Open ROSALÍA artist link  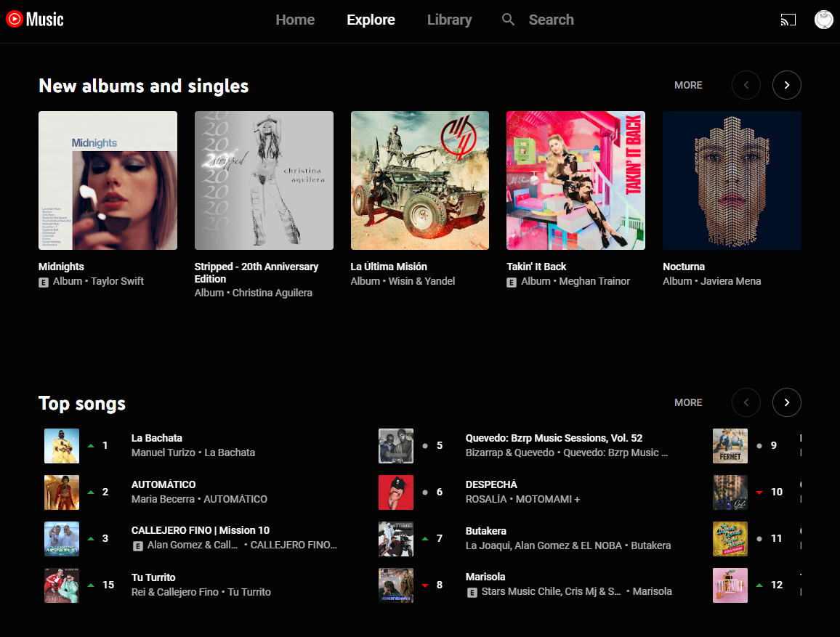click(x=486, y=499)
